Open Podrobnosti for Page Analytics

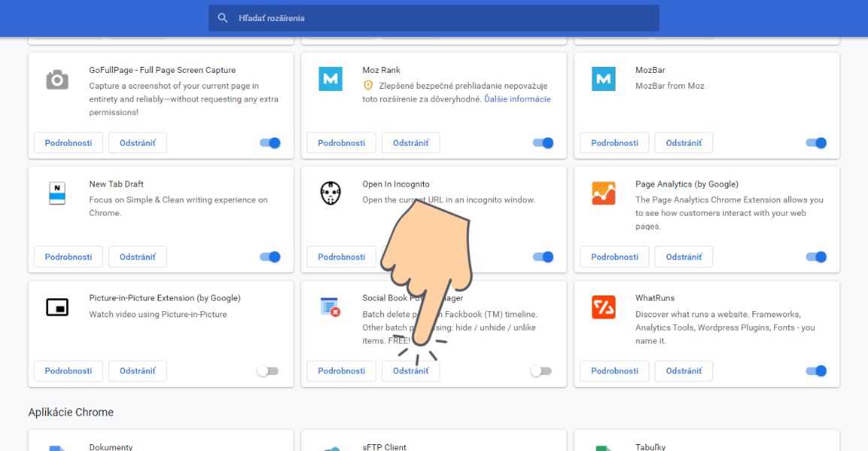click(615, 257)
